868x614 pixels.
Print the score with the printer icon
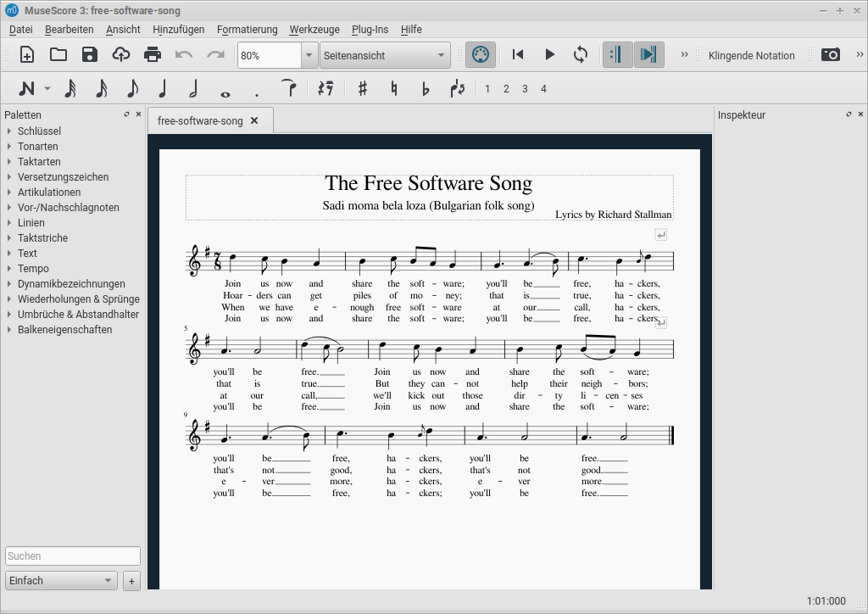153,55
